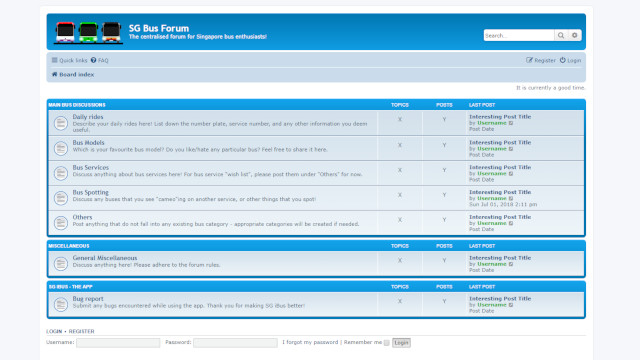Screen dimensions: 640x360
Task: Open the General Miscellaneous forum
Action: point(105,258)
